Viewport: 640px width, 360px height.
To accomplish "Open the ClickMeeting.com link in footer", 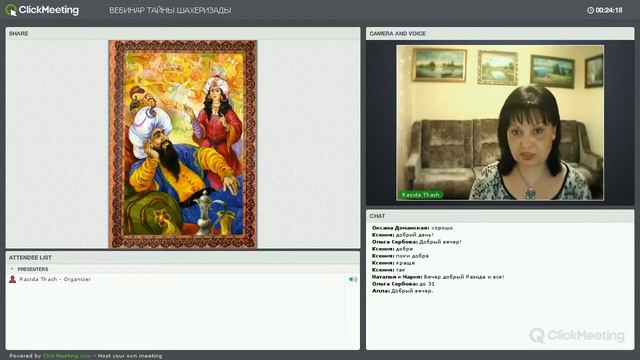I will [x=67, y=356].
